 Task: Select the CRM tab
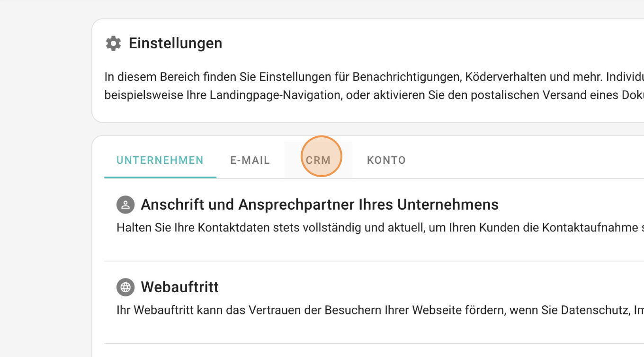(318, 161)
